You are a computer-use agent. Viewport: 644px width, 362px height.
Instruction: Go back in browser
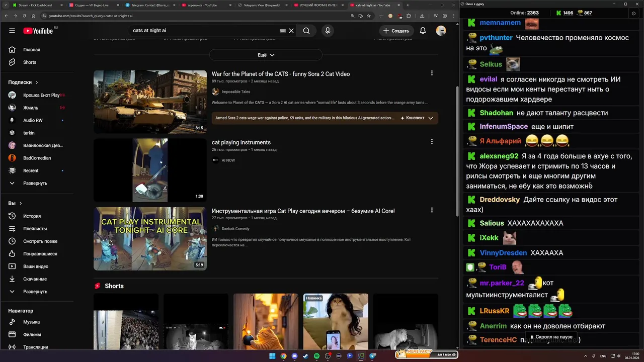pyautogui.click(x=6, y=16)
